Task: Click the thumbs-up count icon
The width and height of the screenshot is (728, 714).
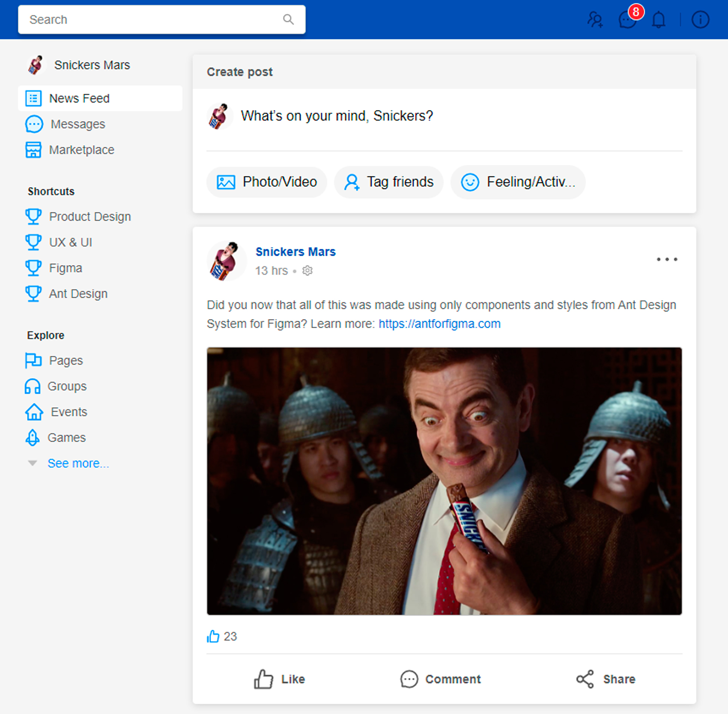Action: [x=213, y=636]
